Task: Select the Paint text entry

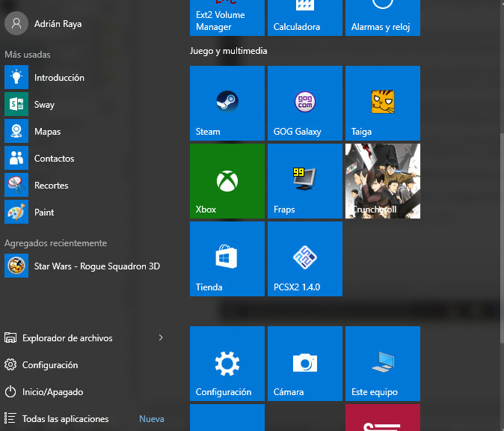Action: [44, 213]
